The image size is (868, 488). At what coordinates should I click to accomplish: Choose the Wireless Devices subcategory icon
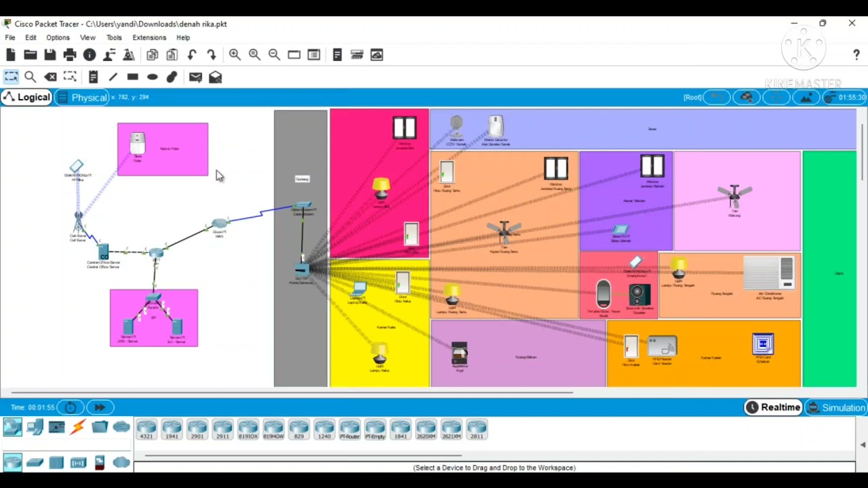click(x=78, y=462)
